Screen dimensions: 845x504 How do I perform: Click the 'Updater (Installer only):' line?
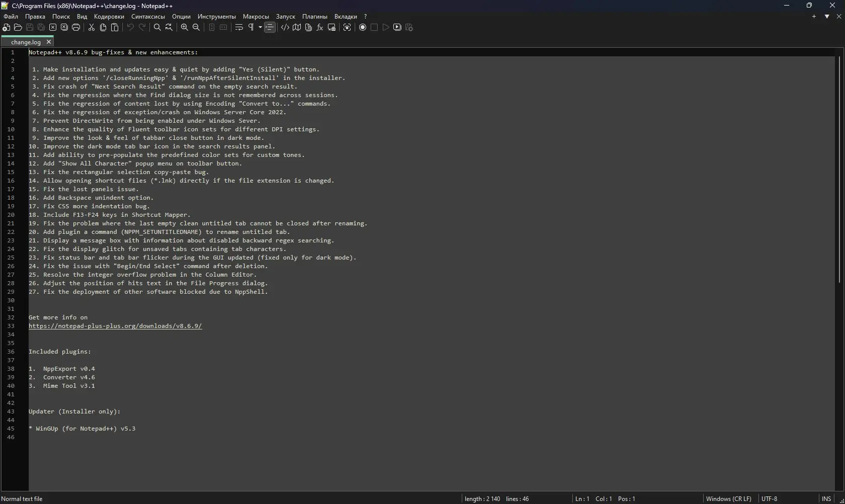point(74,411)
